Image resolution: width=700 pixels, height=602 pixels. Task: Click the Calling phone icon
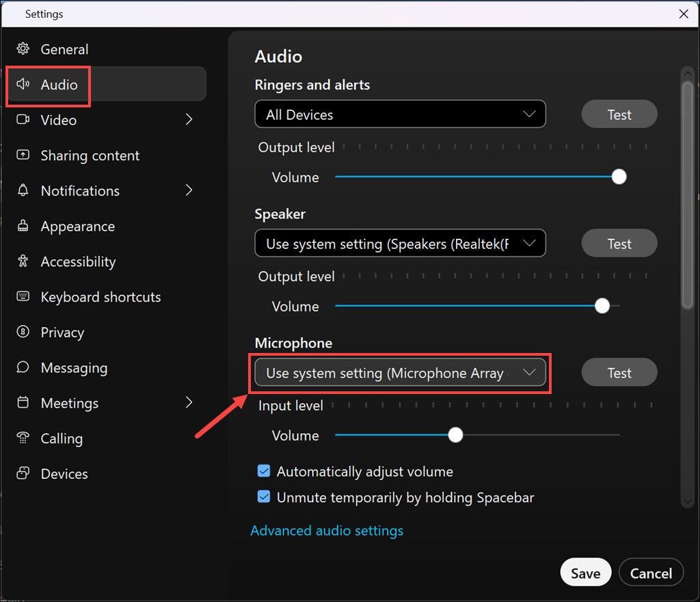(23, 439)
